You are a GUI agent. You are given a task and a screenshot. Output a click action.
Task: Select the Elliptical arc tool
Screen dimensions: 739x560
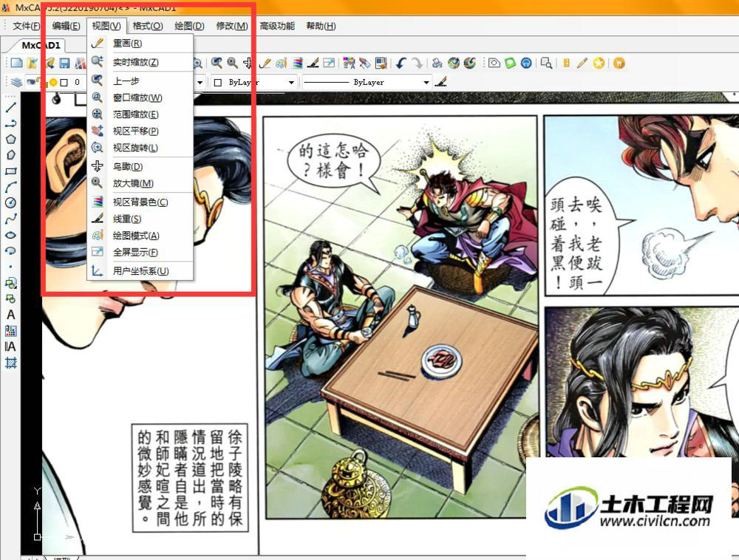pos(10,250)
